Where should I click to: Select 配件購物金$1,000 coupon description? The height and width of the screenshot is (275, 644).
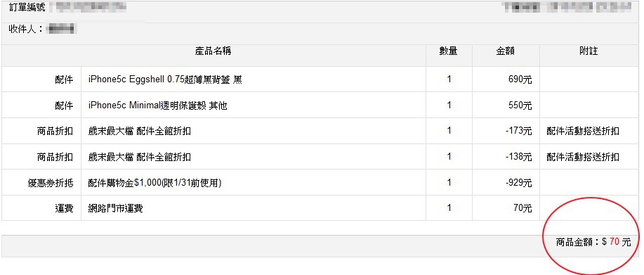155,183
